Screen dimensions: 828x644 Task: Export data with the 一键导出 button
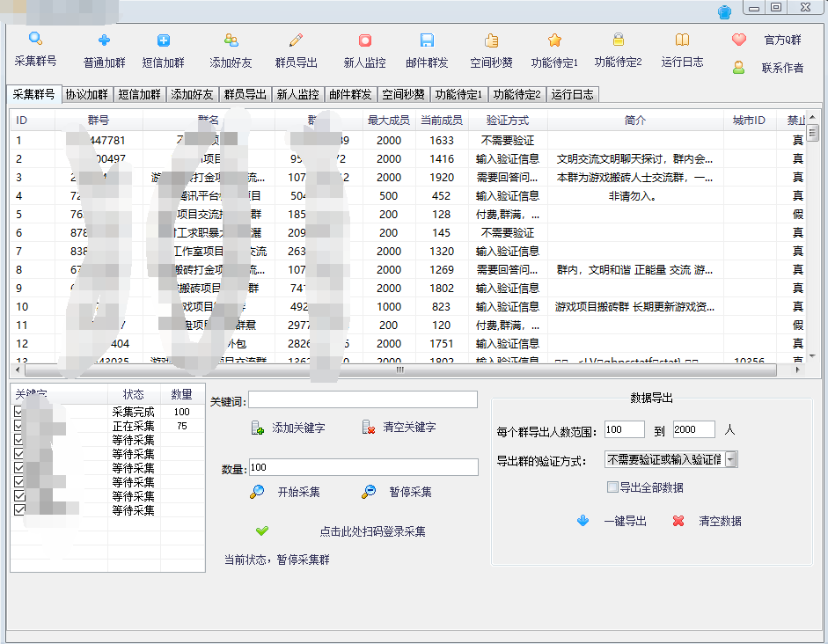coord(612,521)
